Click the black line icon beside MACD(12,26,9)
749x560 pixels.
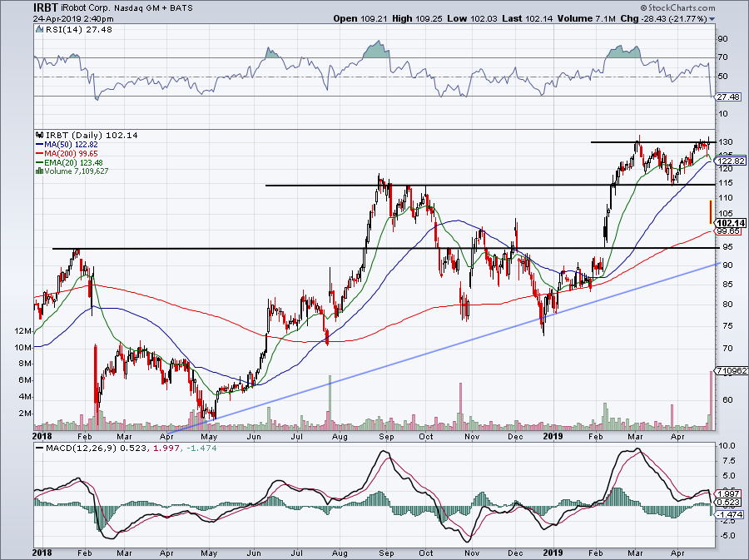point(39,448)
